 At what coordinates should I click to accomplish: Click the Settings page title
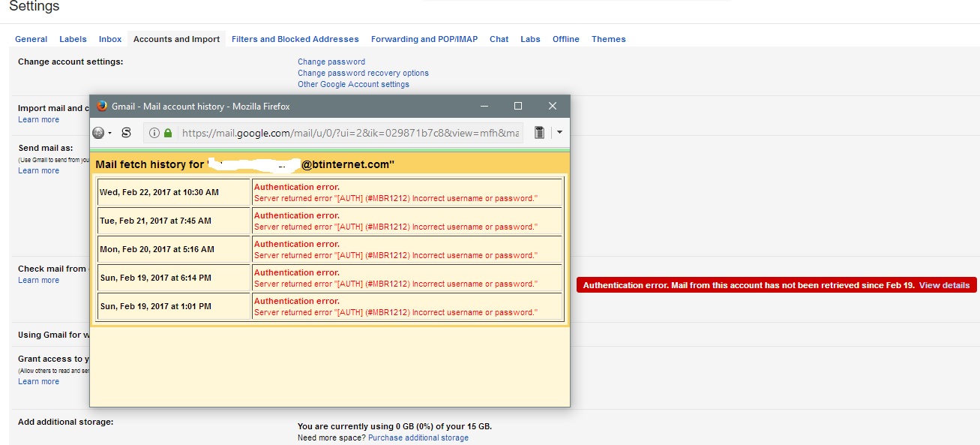coord(34,7)
